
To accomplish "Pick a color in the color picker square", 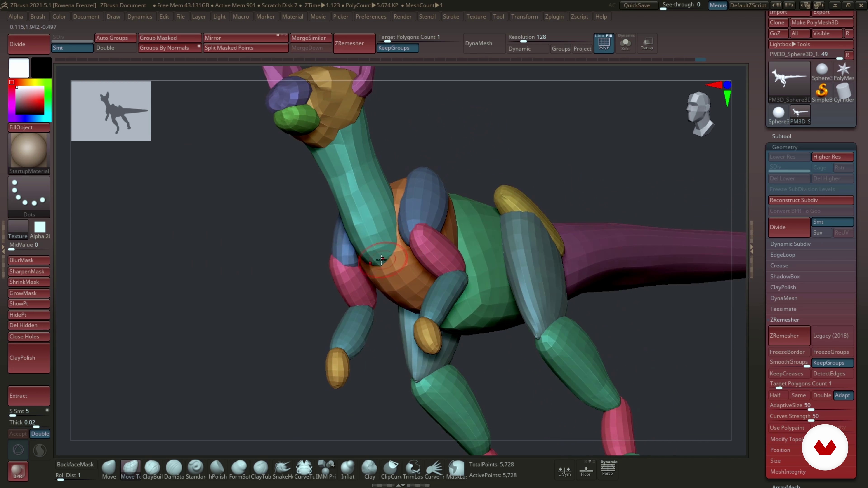I will [30, 100].
